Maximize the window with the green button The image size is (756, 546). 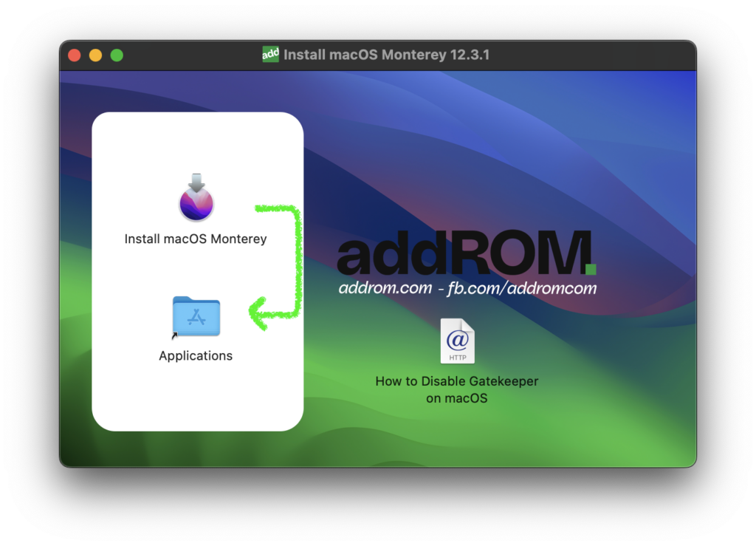[117, 55]
